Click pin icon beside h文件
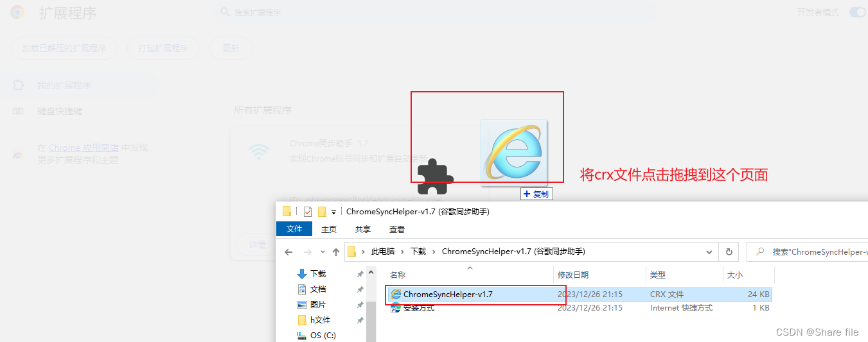Viewport: 868px width, 342px height. pyautogui.click(x=360, y=320)
